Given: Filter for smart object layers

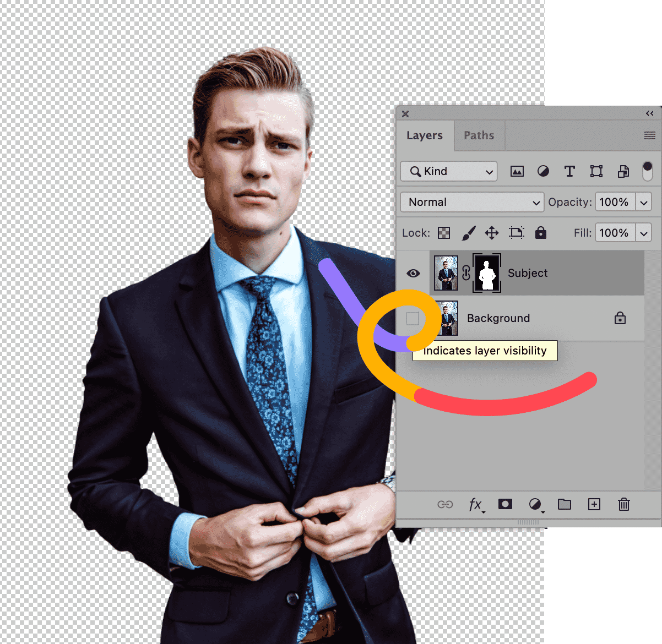Looking at the screenshot, I should tap(623, 171).
